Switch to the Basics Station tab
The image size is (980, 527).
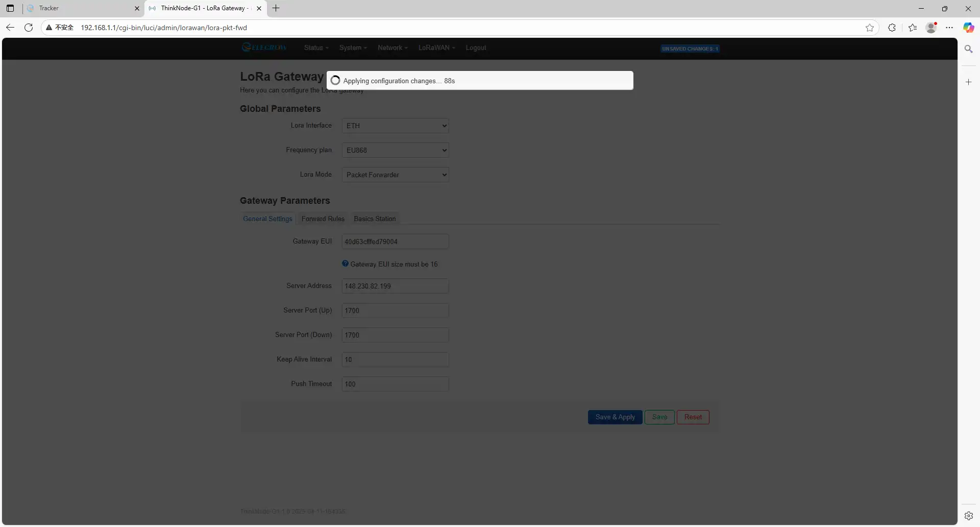(x=375, y=219)
